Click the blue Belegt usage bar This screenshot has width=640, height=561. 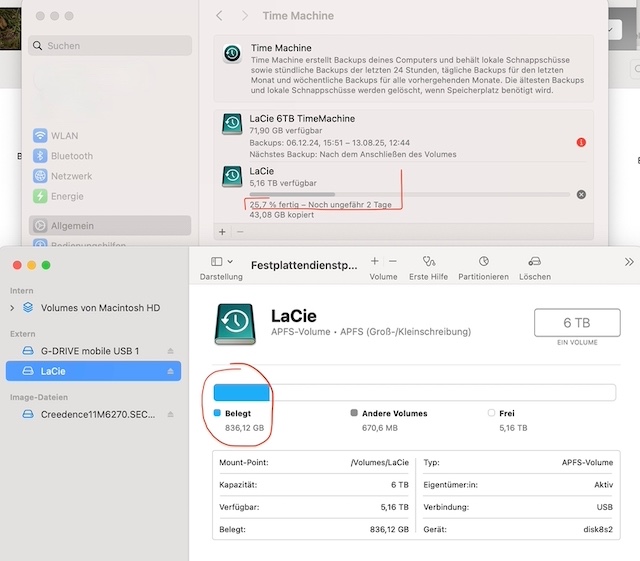[x=242, y=393]
